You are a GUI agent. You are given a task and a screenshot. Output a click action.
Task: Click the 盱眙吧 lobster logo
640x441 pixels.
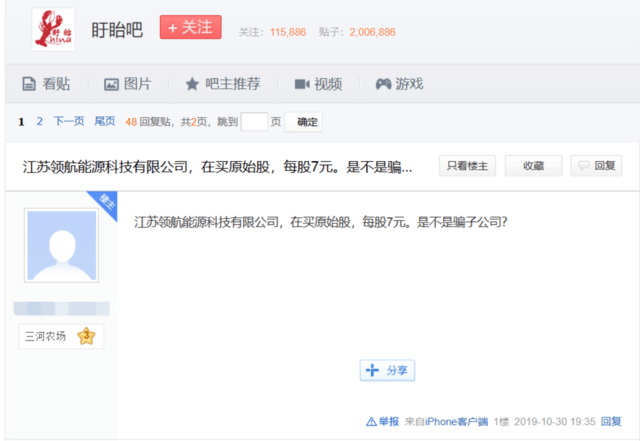pyautogui.click(x=53, y=29)
